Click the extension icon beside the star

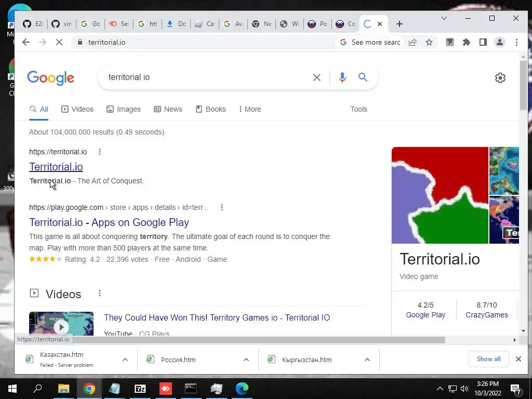point(450,42)
